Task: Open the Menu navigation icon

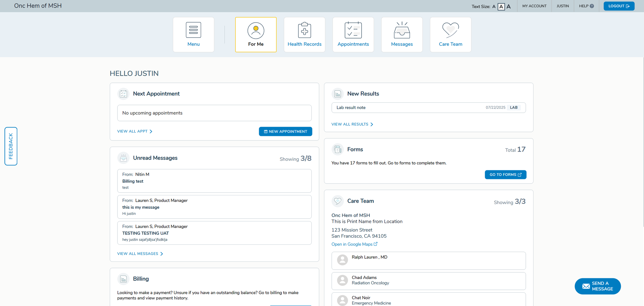Action: pyautogui.click(x=193, y=30)
